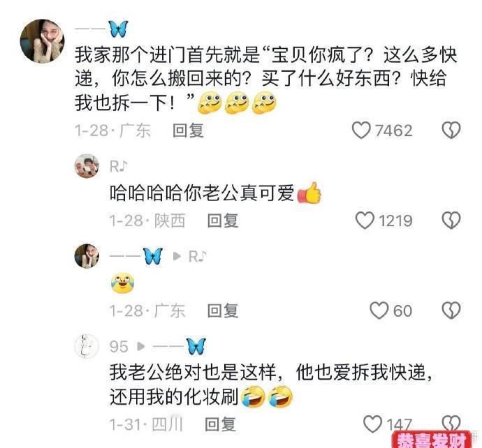482x448 pixels.
Task: Tap the 恭喜发财 red sticker badge
Action: coord(432,440)
